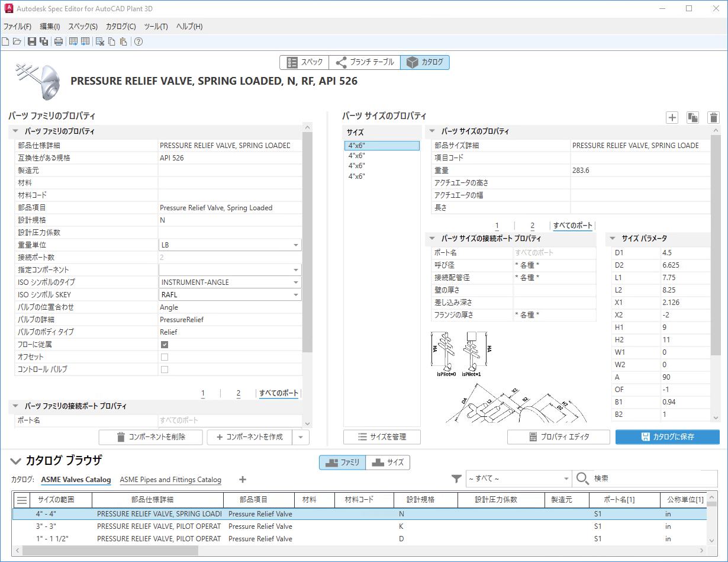The image size is (728, 562).
Task: Open the スペック(S) menu
Action: [x=82, y=27]
